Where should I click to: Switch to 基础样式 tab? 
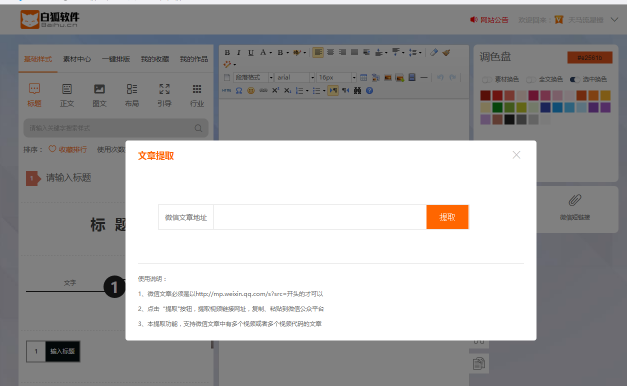click(38, 59)
